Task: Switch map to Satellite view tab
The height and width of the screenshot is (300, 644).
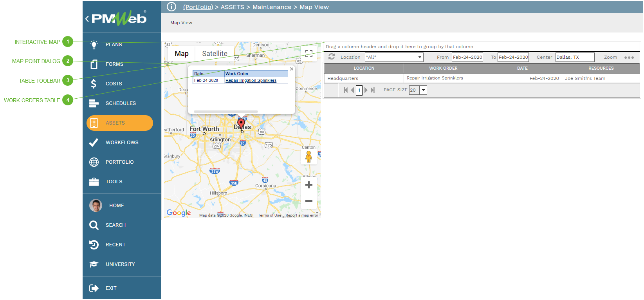Action: (215, 54)
